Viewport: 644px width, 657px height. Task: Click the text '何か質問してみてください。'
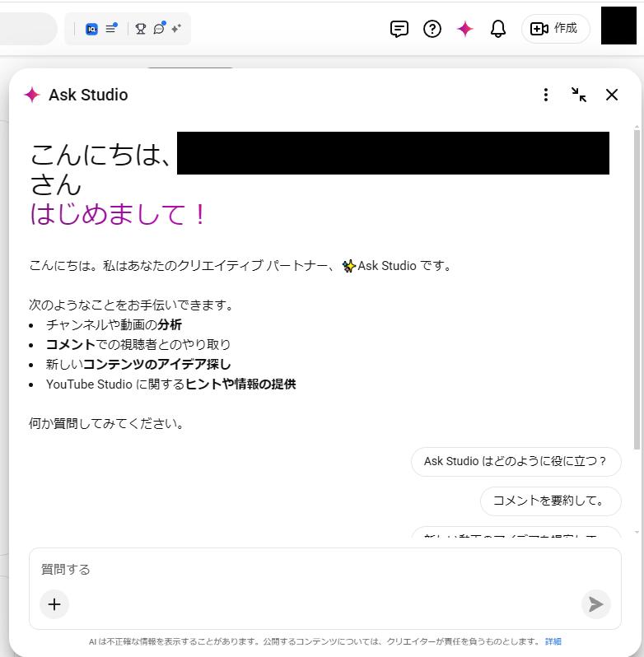(x=106, y=424)
